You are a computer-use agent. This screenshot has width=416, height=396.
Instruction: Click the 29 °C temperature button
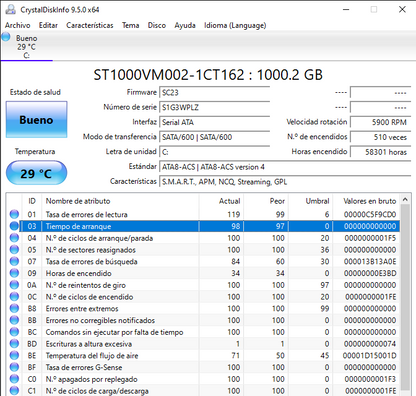coord(36,173)
